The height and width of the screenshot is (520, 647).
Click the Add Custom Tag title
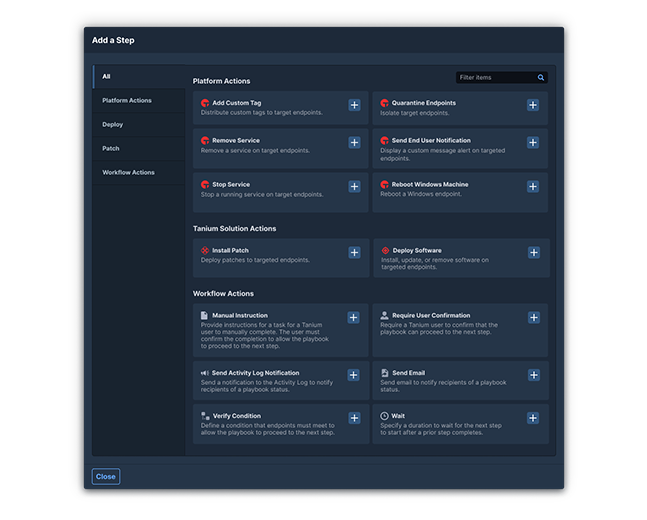(237, 103)
